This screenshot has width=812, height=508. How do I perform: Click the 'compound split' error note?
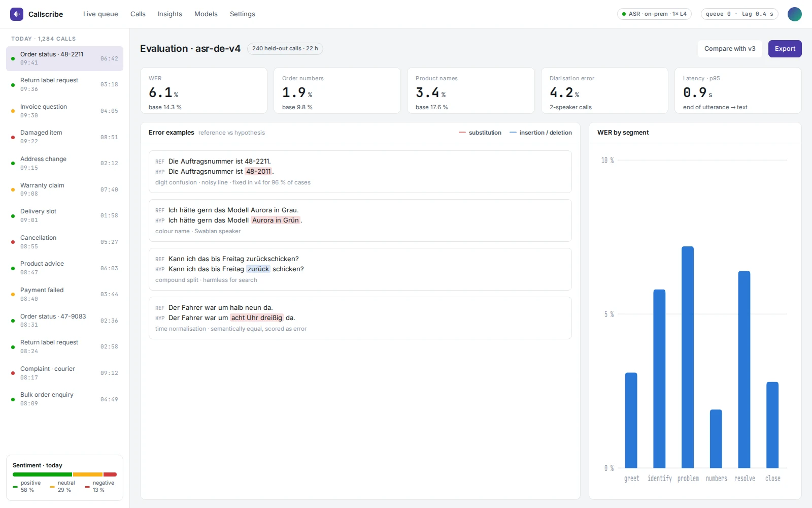(206, 280)
